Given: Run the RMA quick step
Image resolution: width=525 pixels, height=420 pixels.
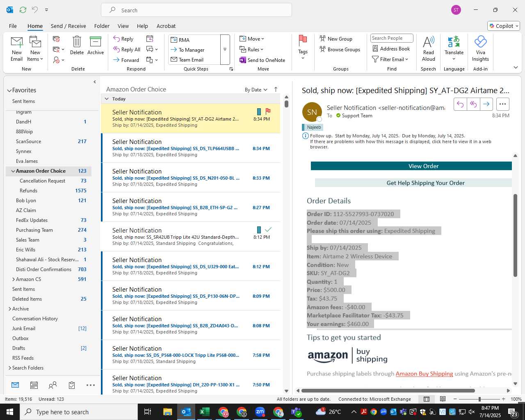Looking at the screenshot, I should coord(194,40).
